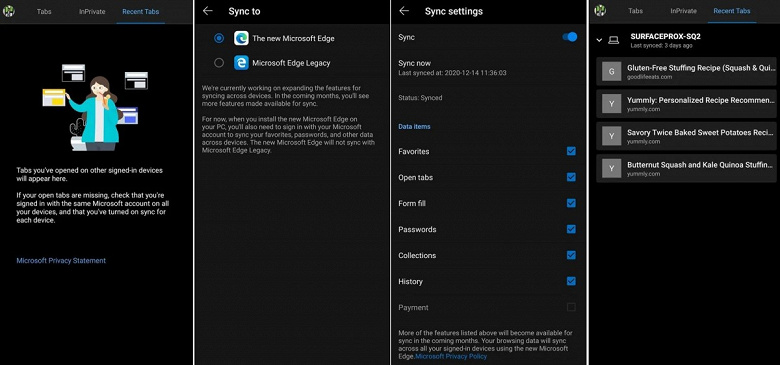780x365 pixels.
Task: Turn off the Sync toggle switch
Action: 570,37
